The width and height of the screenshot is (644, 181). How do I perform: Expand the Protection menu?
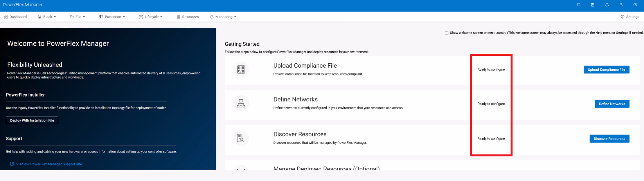(112, 17)
